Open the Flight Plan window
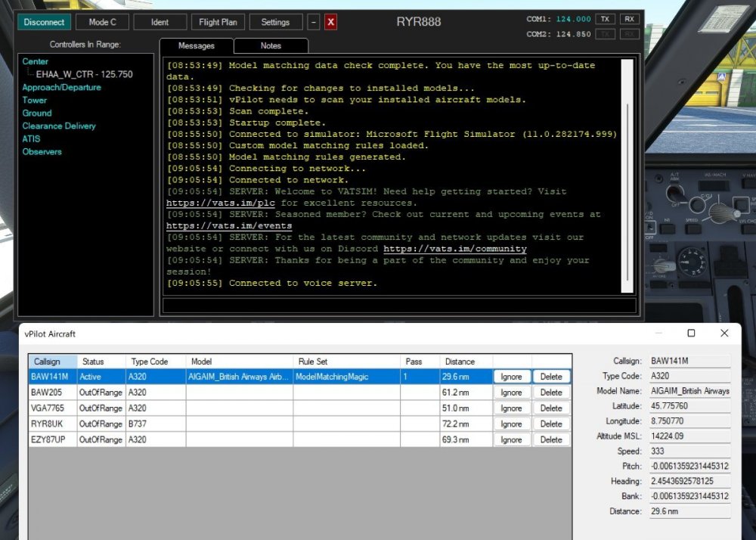The height and width of the screenshot is (540, 756). 218,22
